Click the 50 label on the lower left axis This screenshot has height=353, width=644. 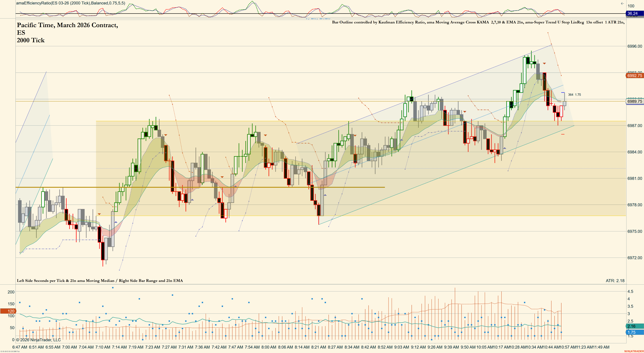point(12,328)
